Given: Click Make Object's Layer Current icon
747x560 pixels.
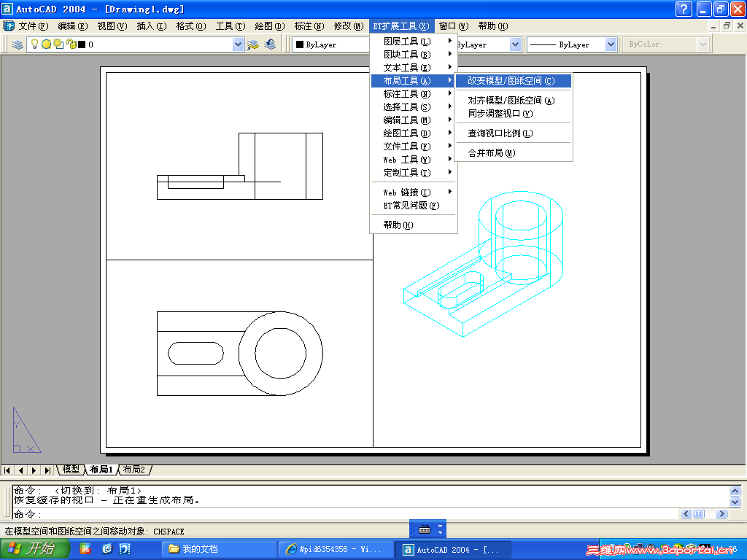Looking at the screenshot, I should pos(253,44).
